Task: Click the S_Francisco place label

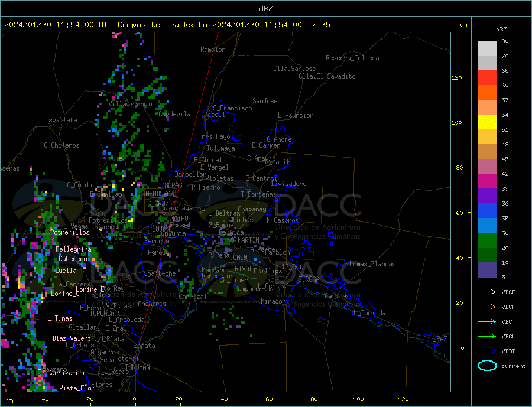Action: (232, 108)
